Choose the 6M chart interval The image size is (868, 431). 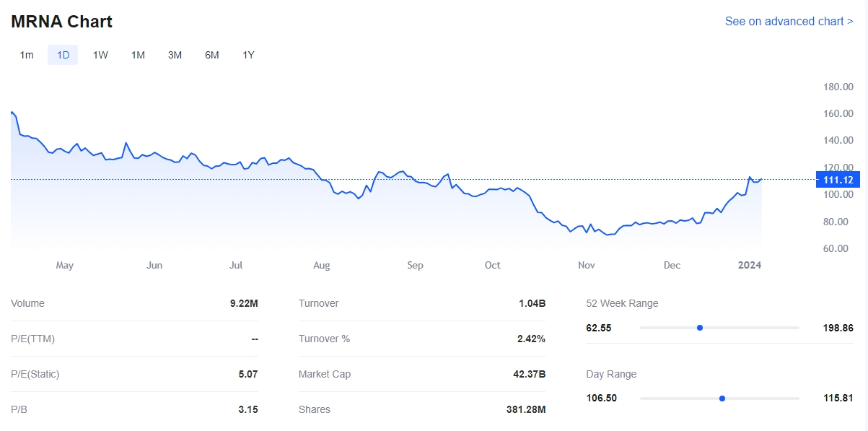point(211,55)
